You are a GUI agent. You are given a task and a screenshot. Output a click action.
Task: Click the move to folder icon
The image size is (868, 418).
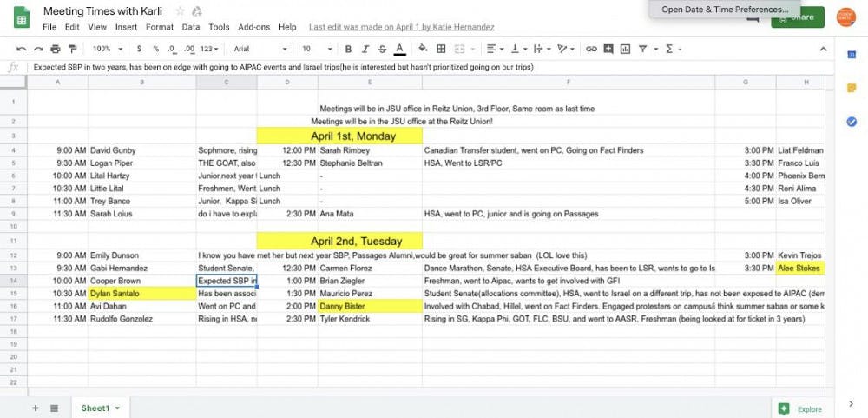(x=196, y=11)
